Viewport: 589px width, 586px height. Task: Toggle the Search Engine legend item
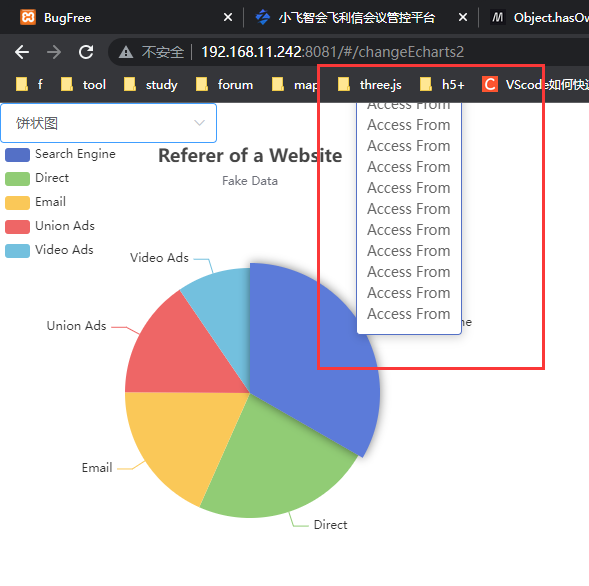(60, 154)
